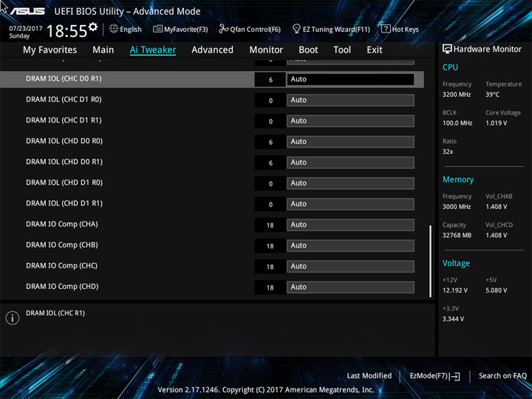The height and width of the screenshot is (399, 532).
Task: Open Search on FAQ link
Action: [502, 375]
